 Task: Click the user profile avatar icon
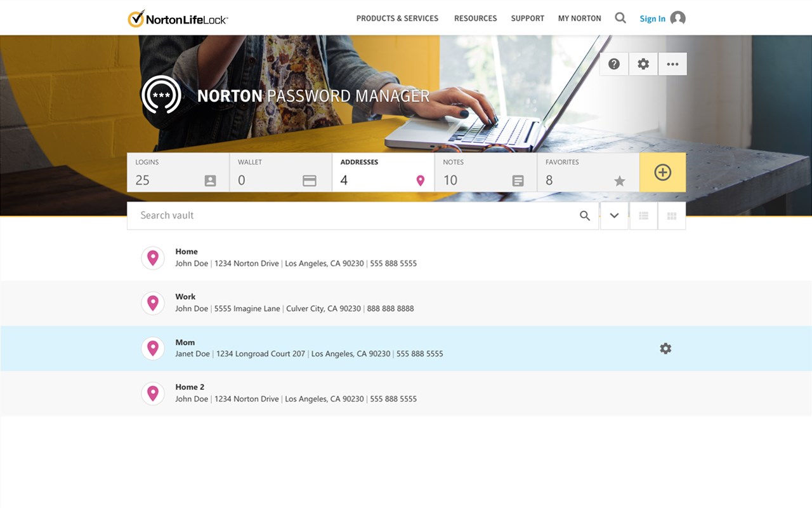[678, 18]
